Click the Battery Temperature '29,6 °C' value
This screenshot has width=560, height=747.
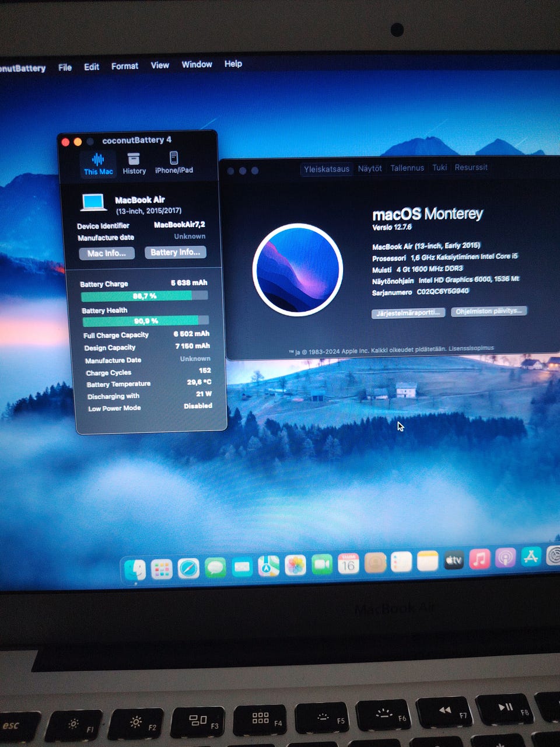click(199, 382)
